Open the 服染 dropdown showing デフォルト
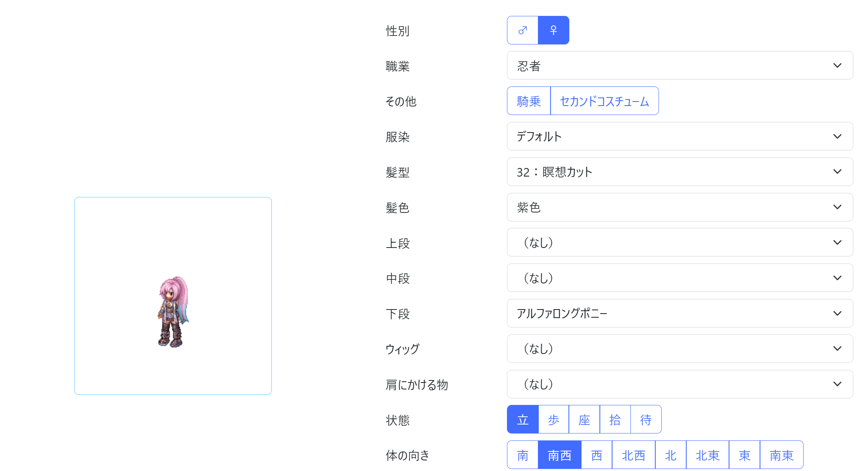 (679, 136)
